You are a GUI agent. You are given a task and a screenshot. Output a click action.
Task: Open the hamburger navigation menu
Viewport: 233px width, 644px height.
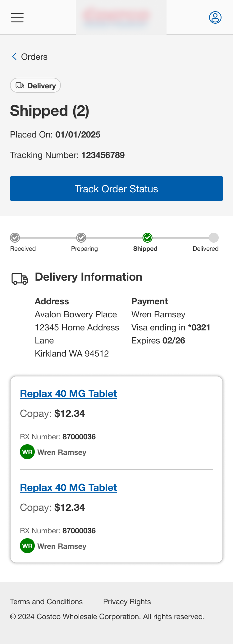17,18
